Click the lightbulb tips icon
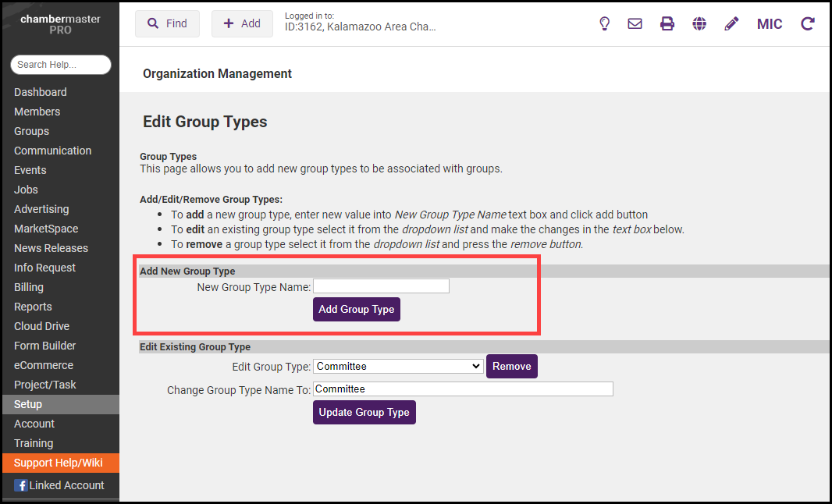Viewport: 832px width, 504px height. click(604, 23)
